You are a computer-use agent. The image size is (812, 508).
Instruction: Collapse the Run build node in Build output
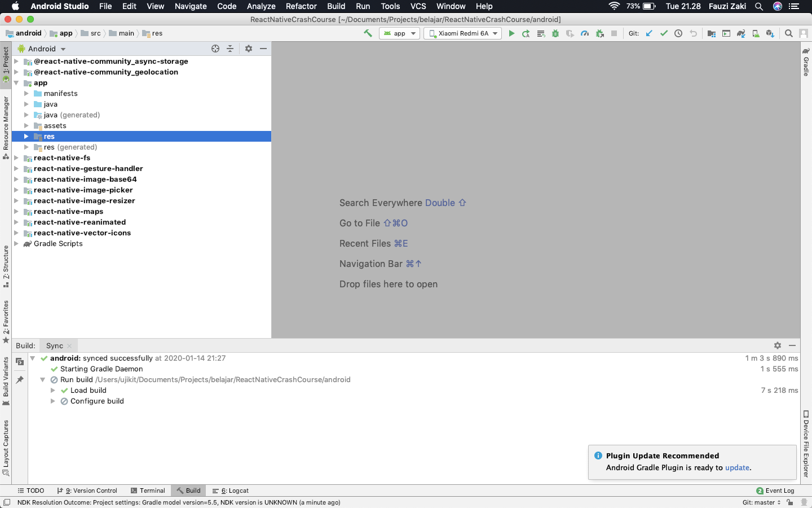pyautogui.click(x=42, y=380)
